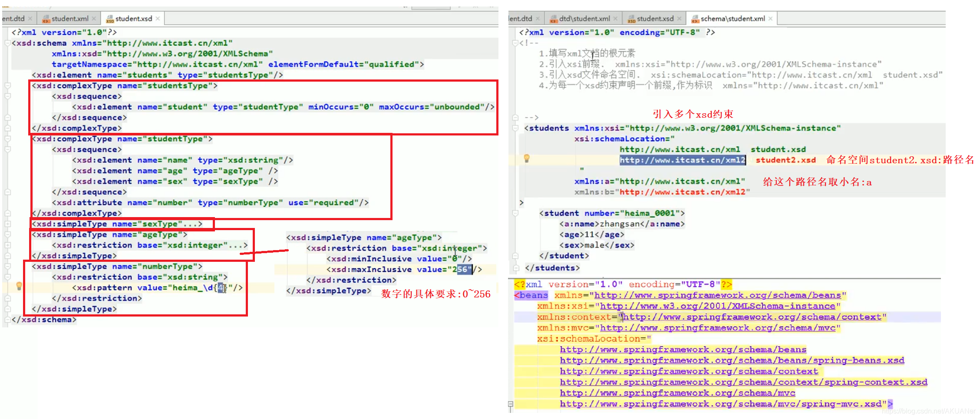Screen dimensions: 980x419
Task: Collapse the students root element fold marker
Action: tap(515, 128)
